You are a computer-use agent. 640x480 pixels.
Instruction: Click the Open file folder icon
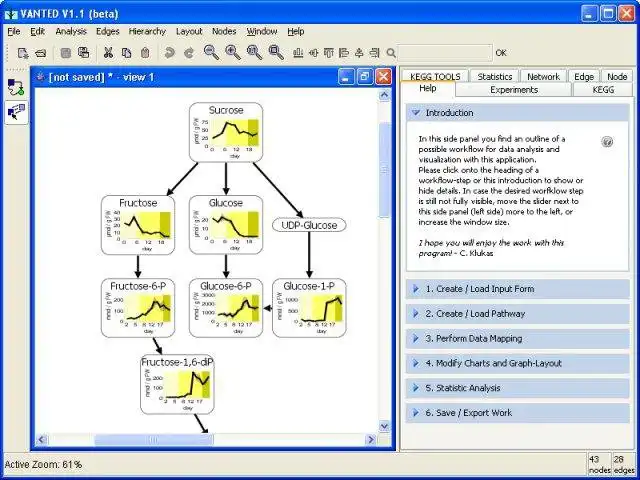pos(41,53)
